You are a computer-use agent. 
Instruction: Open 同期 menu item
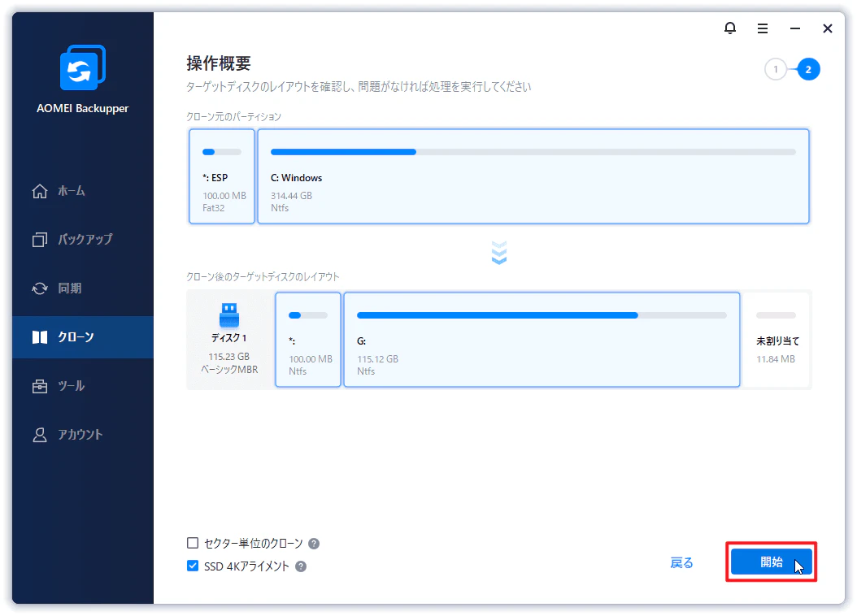[83, 288]
